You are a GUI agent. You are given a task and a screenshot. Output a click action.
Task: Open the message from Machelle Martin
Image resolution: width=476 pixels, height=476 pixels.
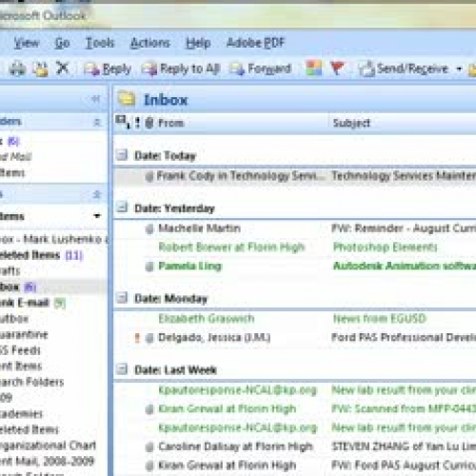(295, 228)
